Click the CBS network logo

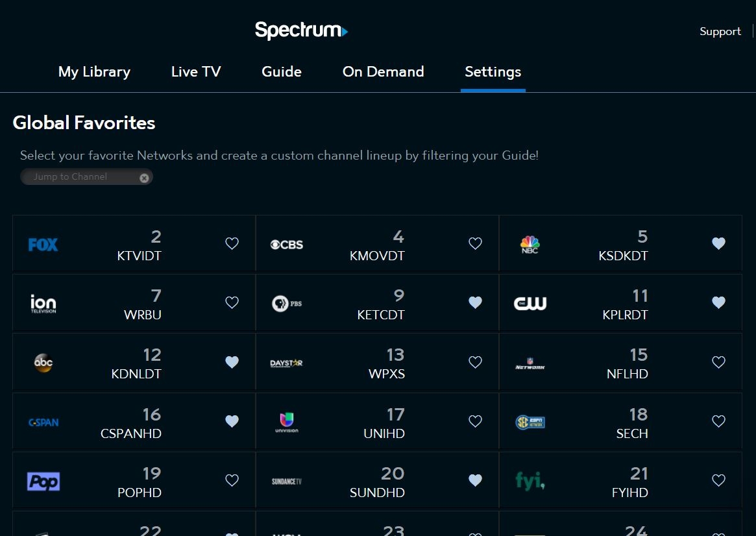(x=286, y=244)
